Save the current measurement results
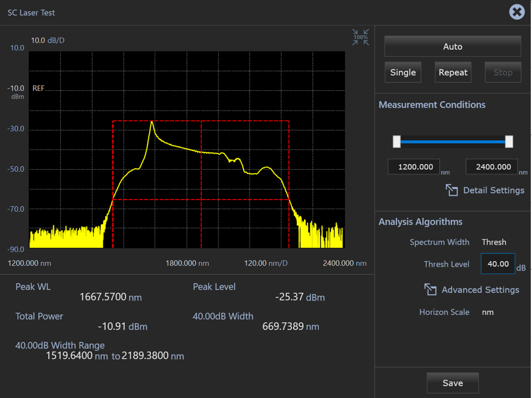Viewport: 532px width, 398px height. (452, 382)
